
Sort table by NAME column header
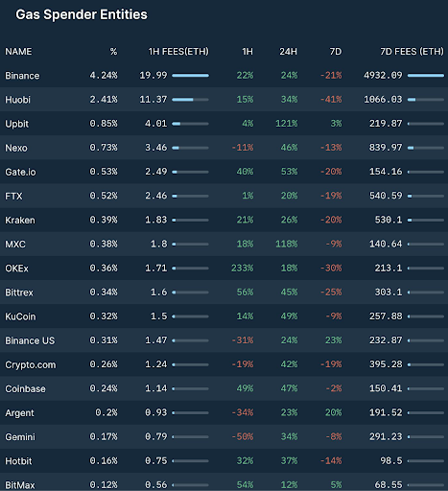click(18, 52)
